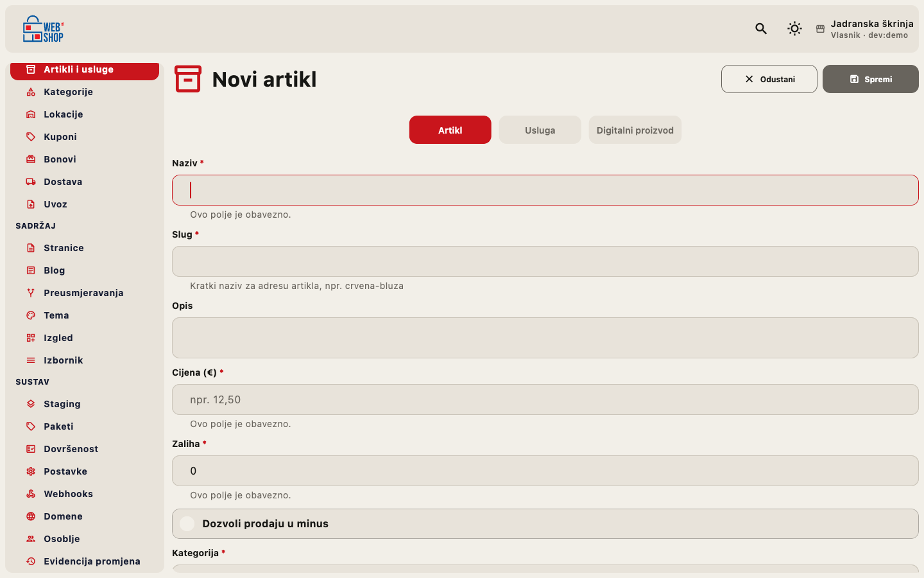Viewport: 924px width, 578px height.
Task: Click the Webhooks icon
Action: click(31, 494)
